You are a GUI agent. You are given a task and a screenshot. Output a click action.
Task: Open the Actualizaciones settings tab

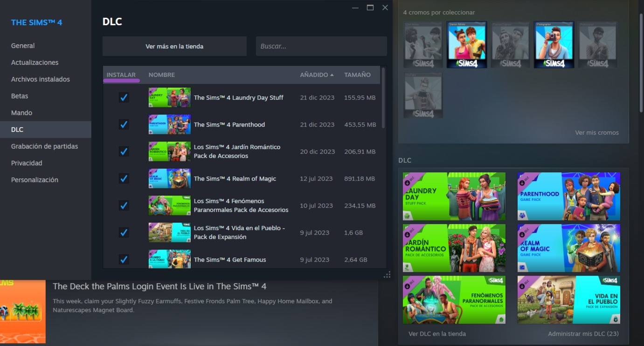point(35,62)
